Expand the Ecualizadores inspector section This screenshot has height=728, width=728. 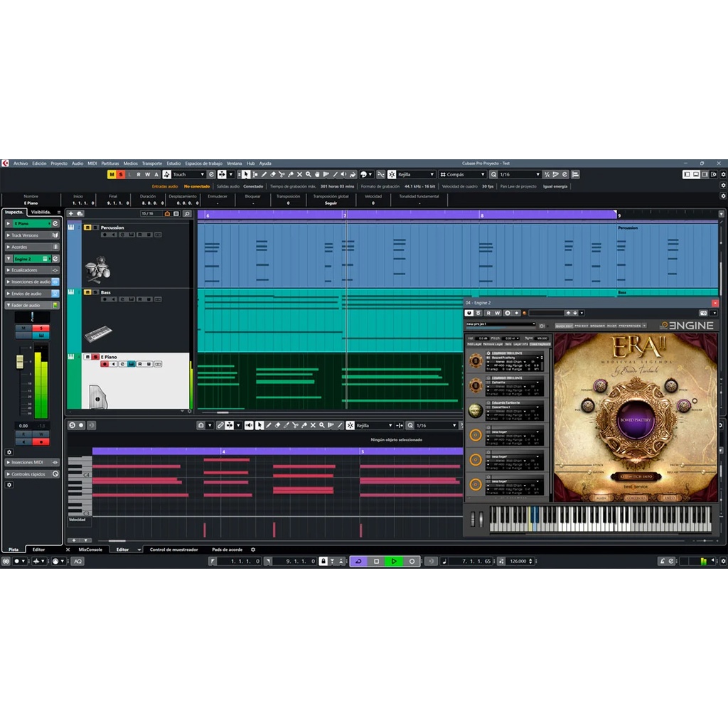(x=31, y=270)
